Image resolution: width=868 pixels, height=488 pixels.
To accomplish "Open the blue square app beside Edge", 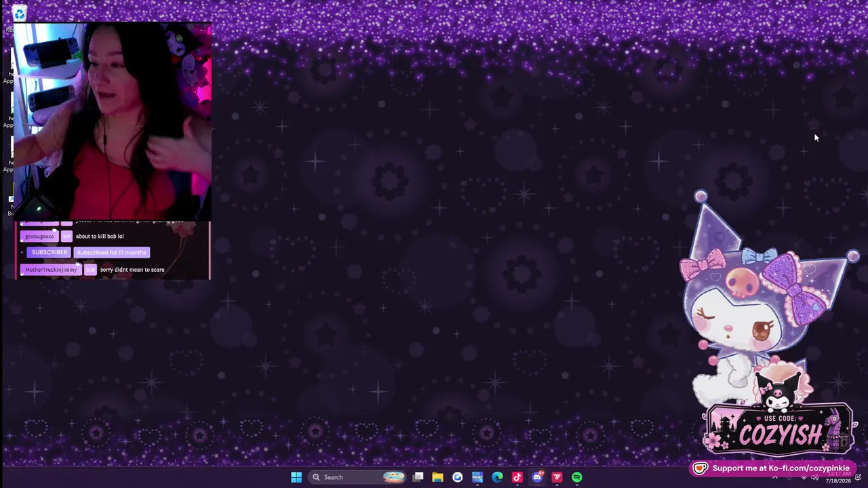I will pos(477,477).
